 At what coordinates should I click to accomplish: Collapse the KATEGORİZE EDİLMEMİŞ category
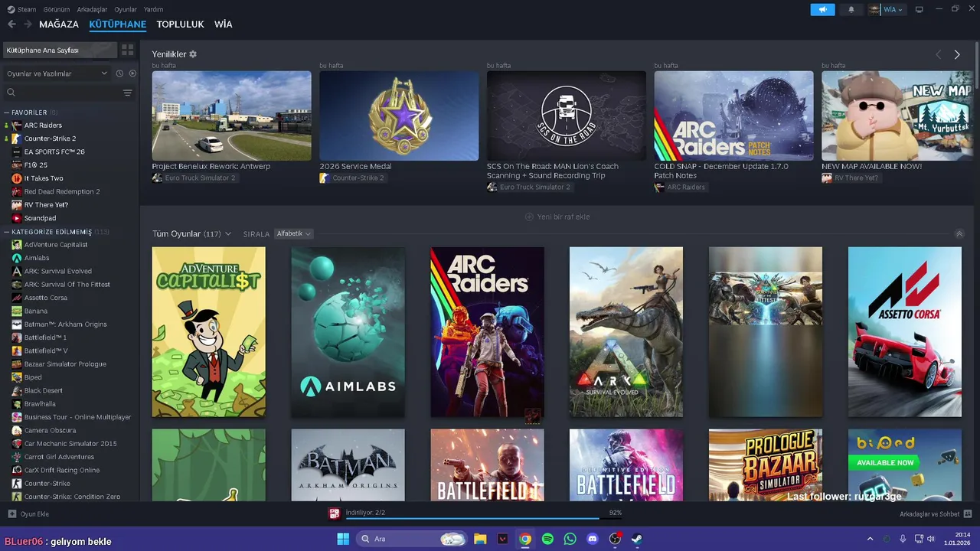6,232
